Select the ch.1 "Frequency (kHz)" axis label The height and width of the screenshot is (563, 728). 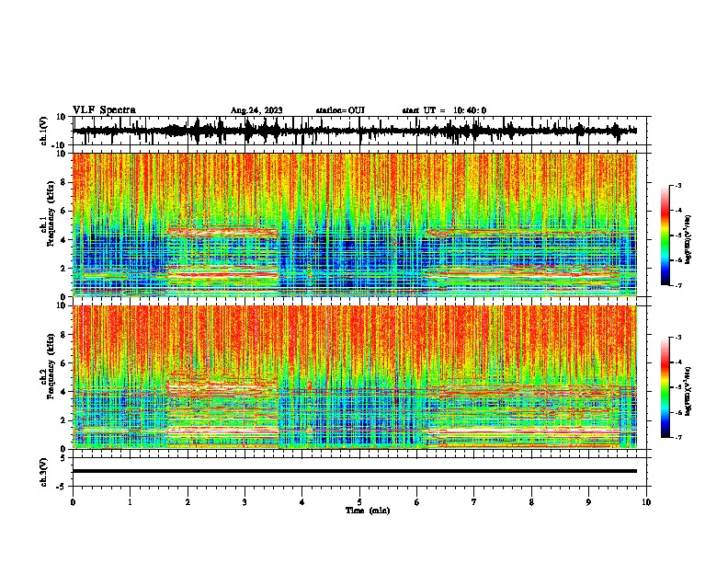click(51, 214)
